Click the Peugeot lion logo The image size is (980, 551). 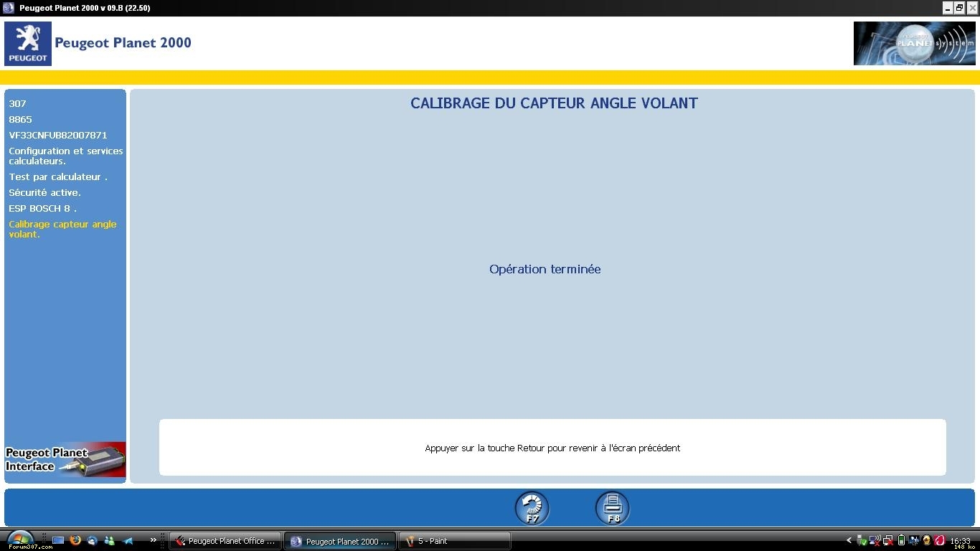28,44
